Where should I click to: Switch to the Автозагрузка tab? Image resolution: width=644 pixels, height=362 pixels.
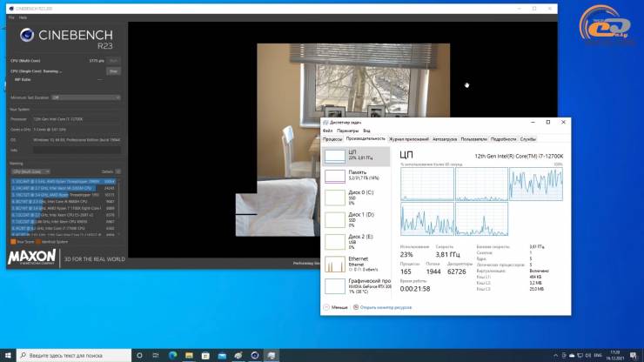tap(445, 139)
